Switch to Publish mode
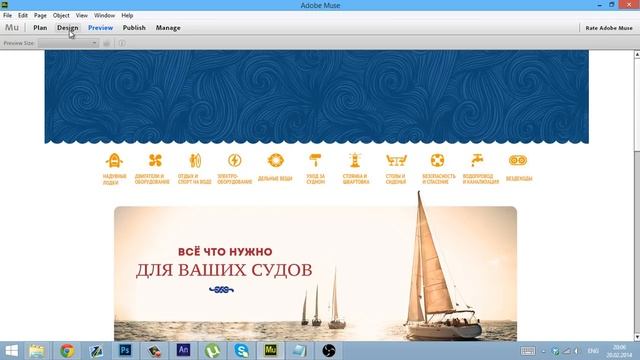 (134, 28)
